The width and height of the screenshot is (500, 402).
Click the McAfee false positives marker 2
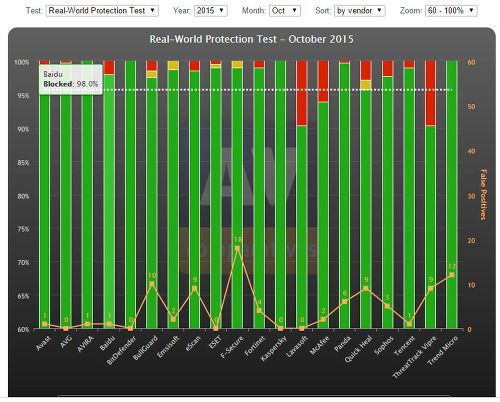point(323,319)
